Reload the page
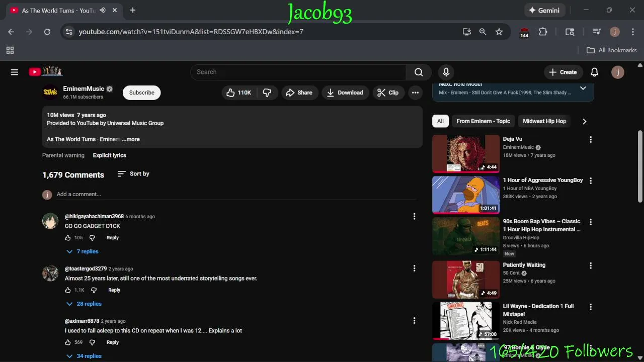The width and height of the screenshot is (644, 362). click(47, 32)
